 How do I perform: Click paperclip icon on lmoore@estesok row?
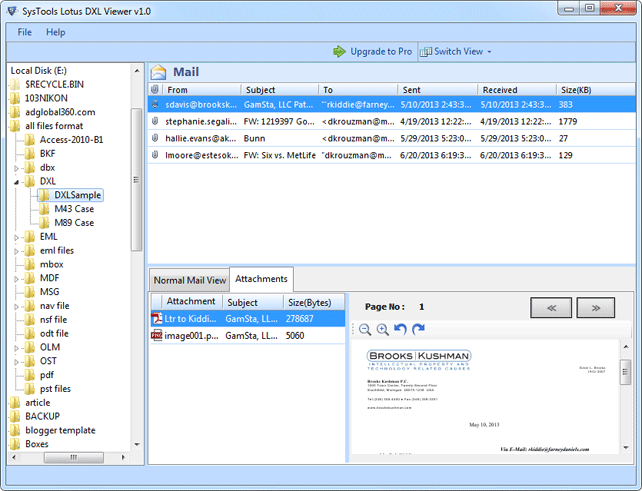click(155, 155)
